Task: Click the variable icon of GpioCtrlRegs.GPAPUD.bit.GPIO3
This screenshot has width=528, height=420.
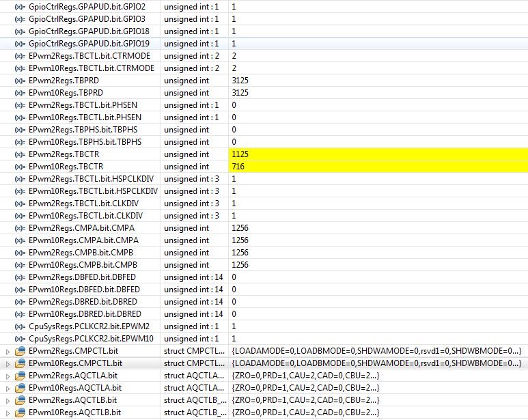Action: [x=20, y=19]
